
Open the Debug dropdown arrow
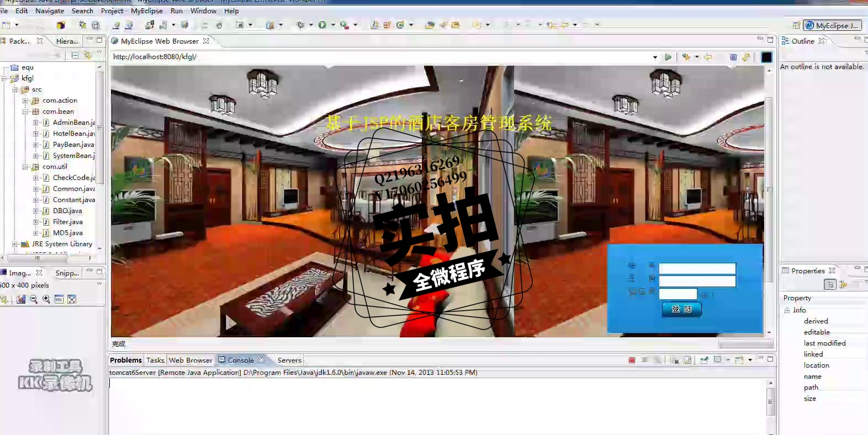click(311, 25)
